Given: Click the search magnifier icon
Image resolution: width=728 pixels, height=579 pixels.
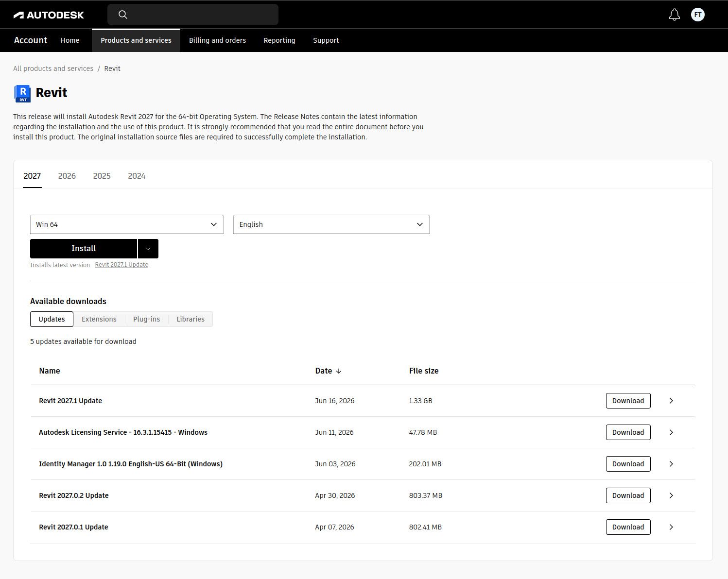Looking at the screenshot, I should [x=123, y=15].
